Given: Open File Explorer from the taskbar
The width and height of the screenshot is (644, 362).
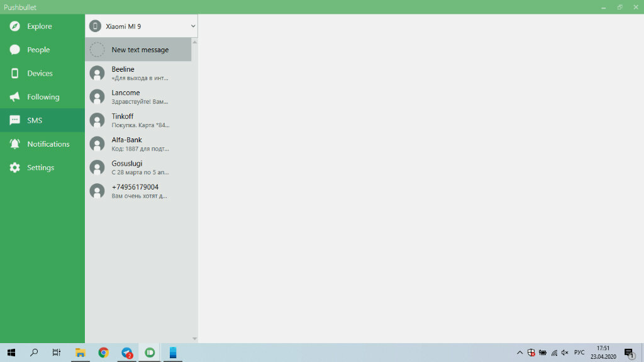Looking at the screenshot, I should [x=80, y=353].
